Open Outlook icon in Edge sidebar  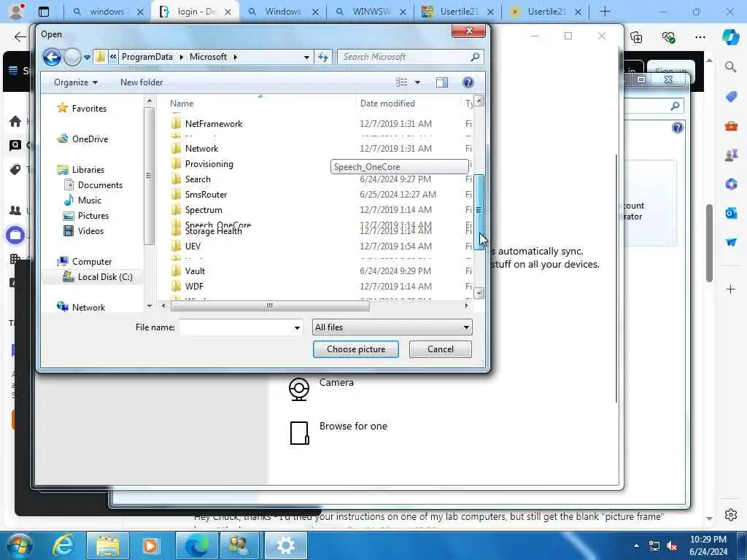tap(731, 213)
